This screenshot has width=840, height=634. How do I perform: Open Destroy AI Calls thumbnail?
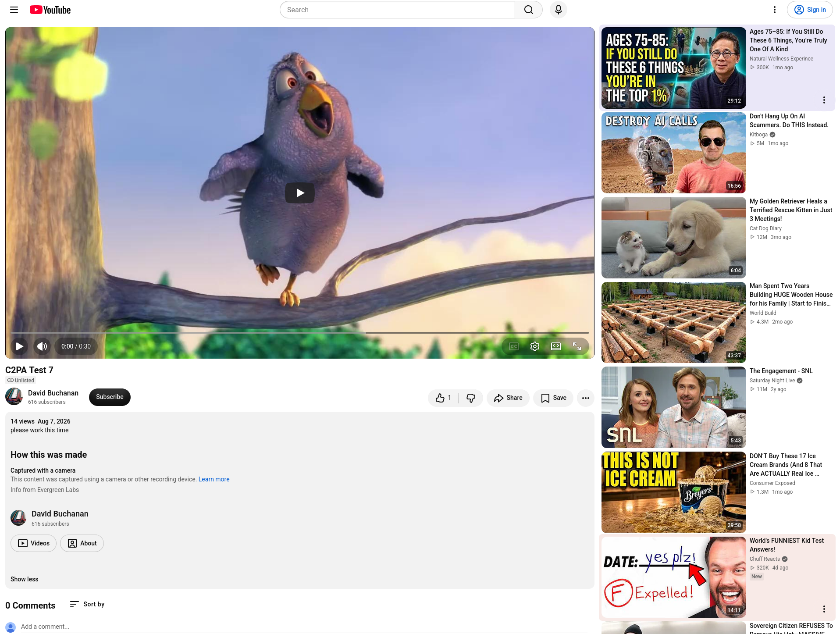[674, 153]
